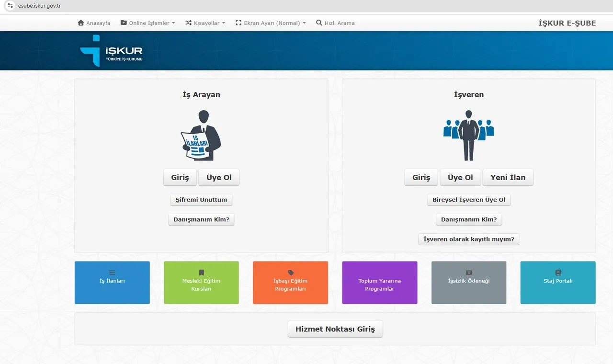Click the İş Arayan newspaper reader illustration

[201, 136]
